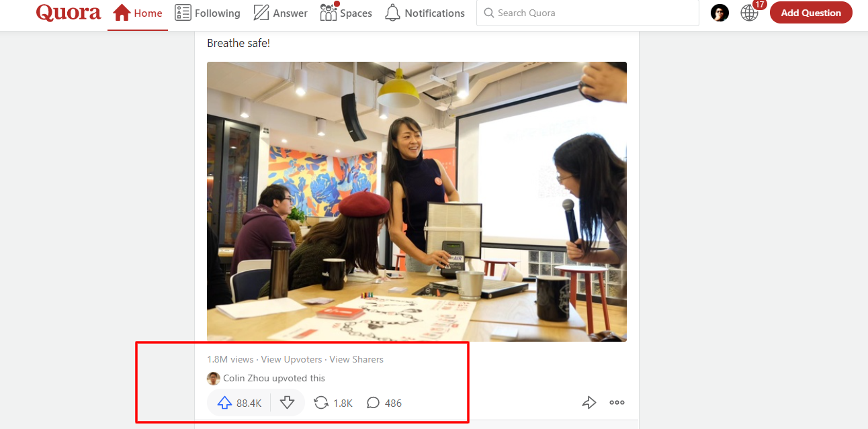
Task: Go to the Following tab
Action: point(207,12)
